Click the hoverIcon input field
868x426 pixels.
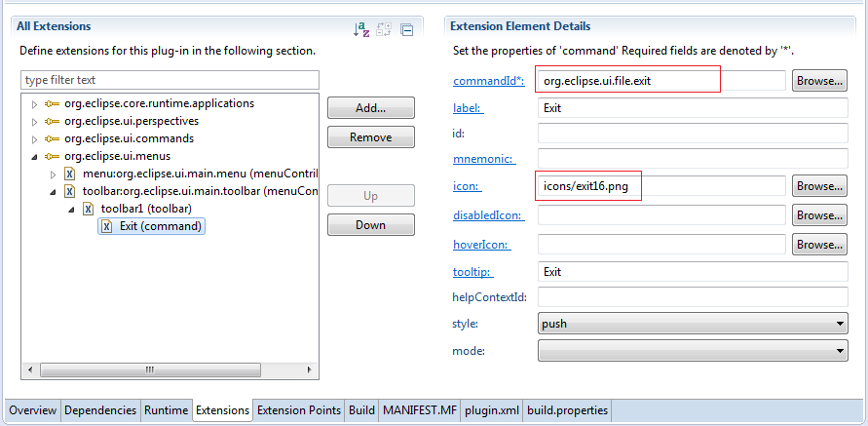tap(661, 245)
